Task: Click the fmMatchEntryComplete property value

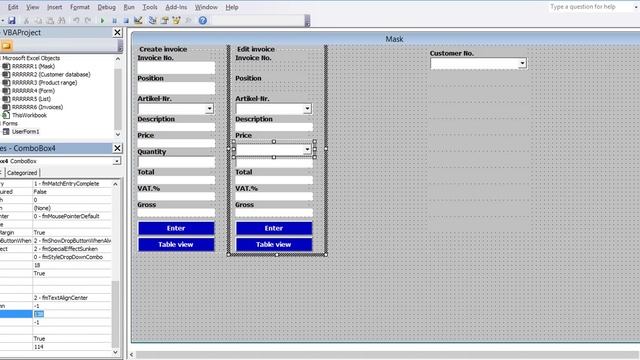Action: [72, 183]
